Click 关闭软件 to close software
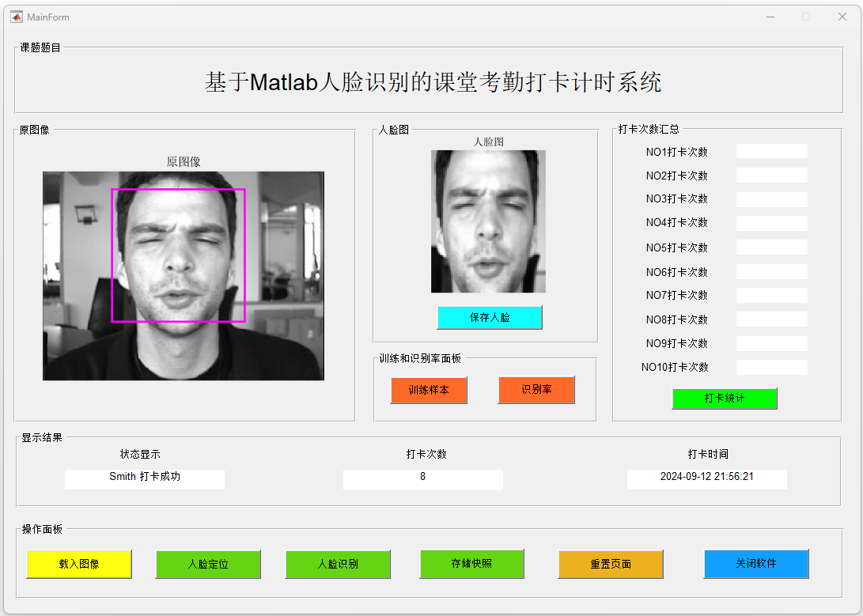 pos(756,563)
